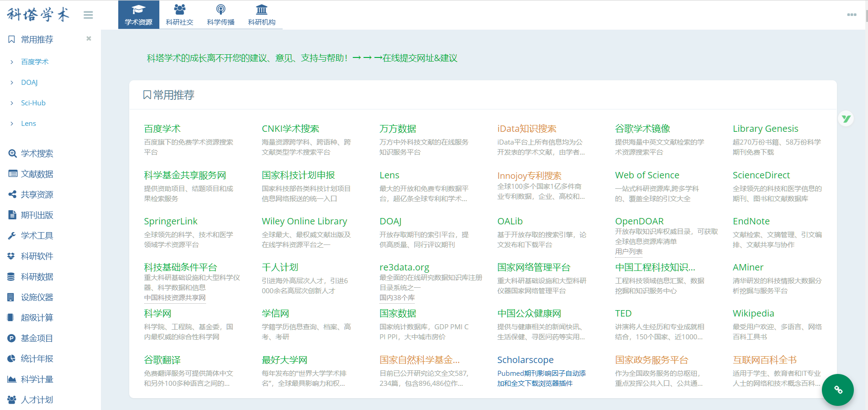
Task: Click the three-dots more icon at top right
Action: [852, 15]
